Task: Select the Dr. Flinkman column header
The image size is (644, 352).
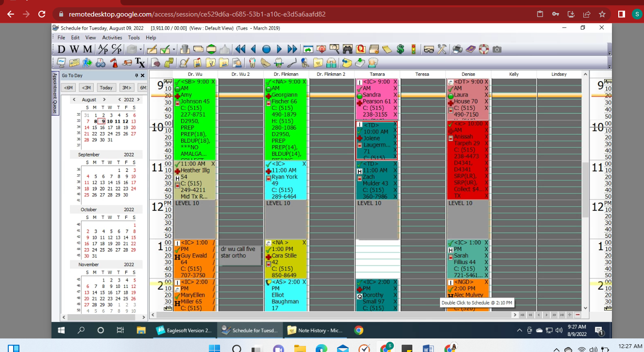Action: point(286,74)
